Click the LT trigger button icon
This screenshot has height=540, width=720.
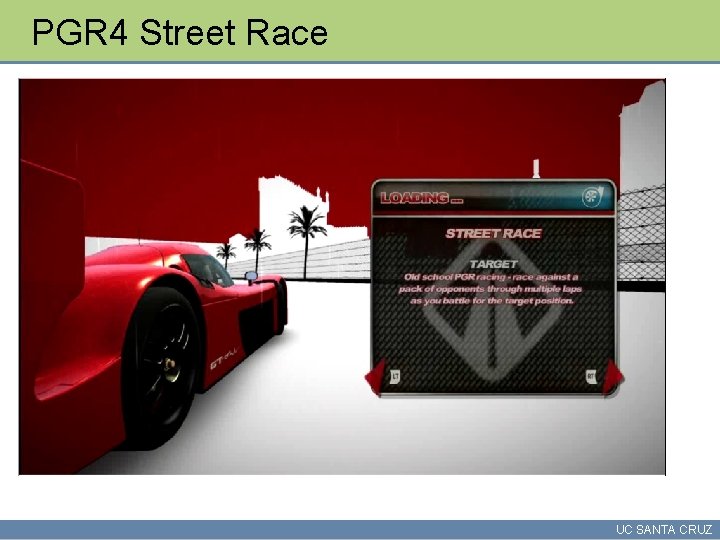pyautogui.click(x=395, y=377)
